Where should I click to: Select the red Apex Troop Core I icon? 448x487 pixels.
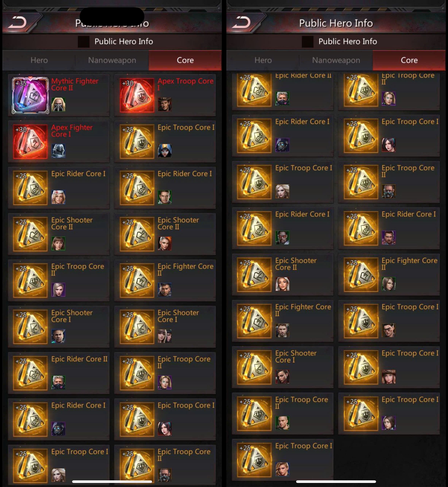pyautogui.click(x=137, y=95)
